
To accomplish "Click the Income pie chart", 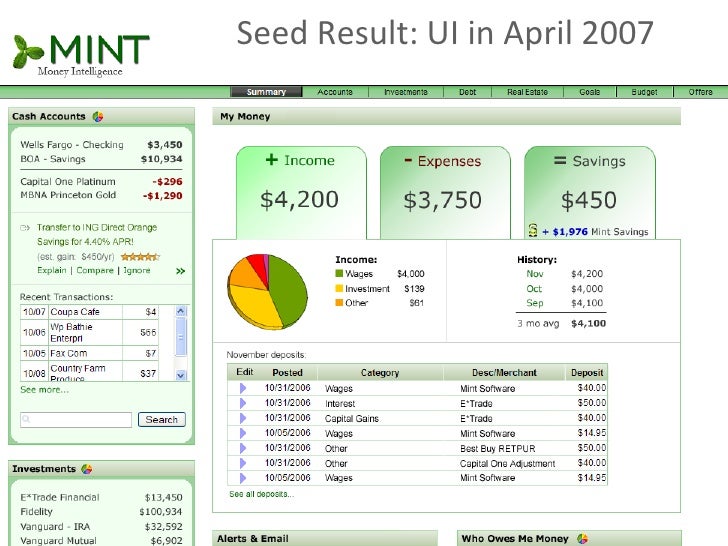I will [x=267, y=292].
